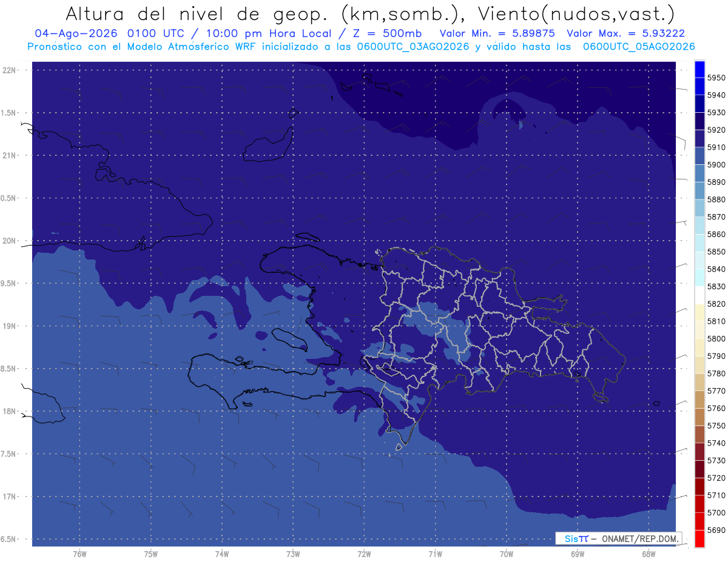Click the 5910 colorbar value label
Viewport: 728px width, 562px height.
tap(716, 147)
